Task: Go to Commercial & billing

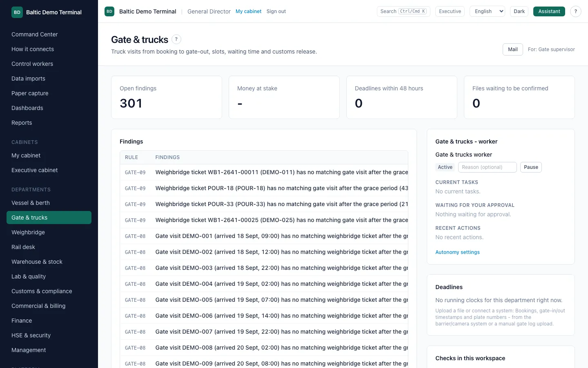Action: (x=49, y=306)
